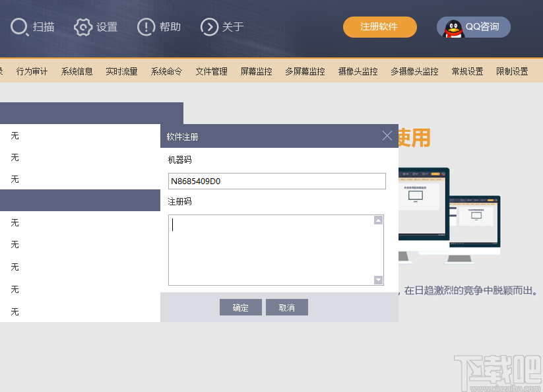
Task: Open 常规设置 tab
Action: pos(468,71)
